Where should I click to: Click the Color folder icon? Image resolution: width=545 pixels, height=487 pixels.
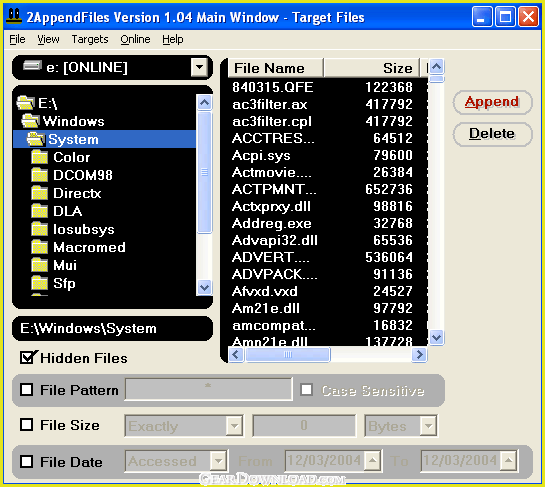click(39, 157)
